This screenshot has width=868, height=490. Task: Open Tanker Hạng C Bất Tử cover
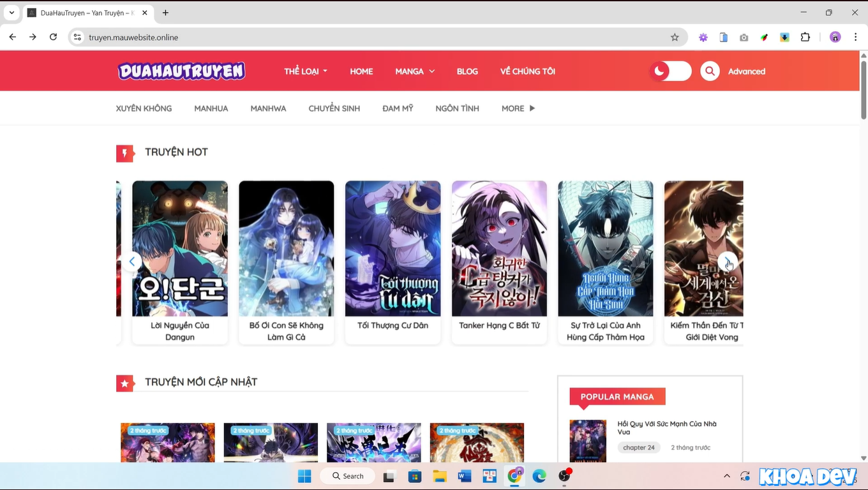[x=499, y=249]
